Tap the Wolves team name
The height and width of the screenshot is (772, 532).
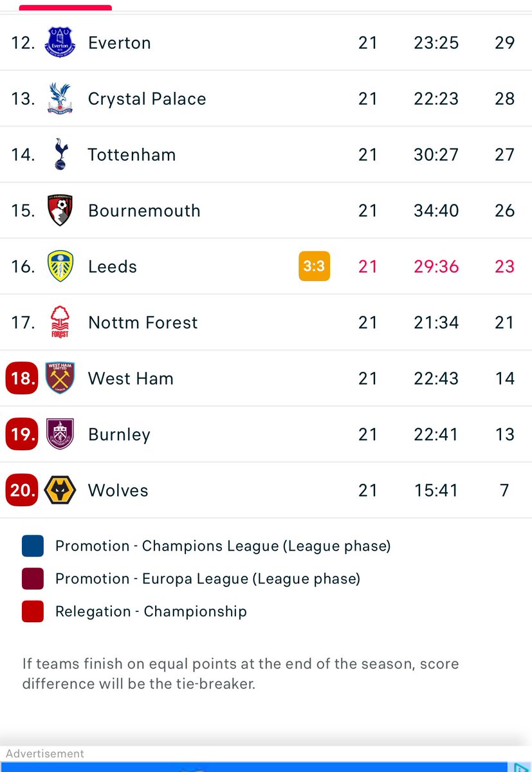click(118, 490)
